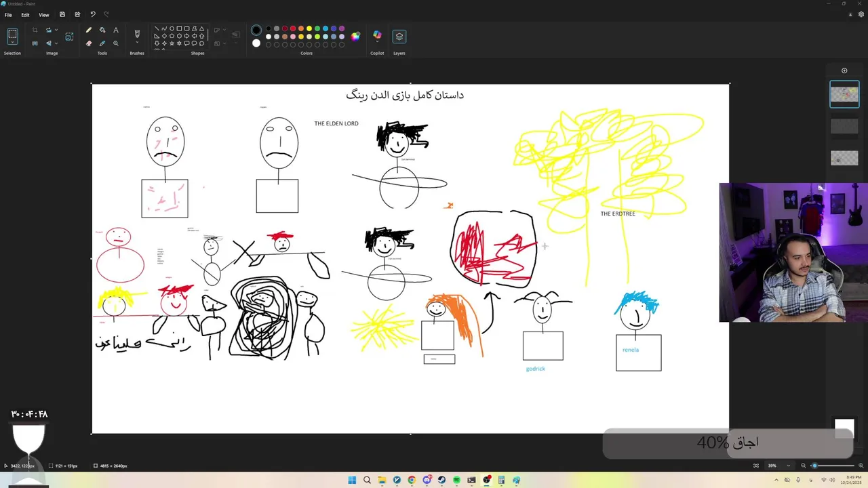Choose the Five-point star shape
This screenshot has height=488, width=868.
[x=172, y=43]
